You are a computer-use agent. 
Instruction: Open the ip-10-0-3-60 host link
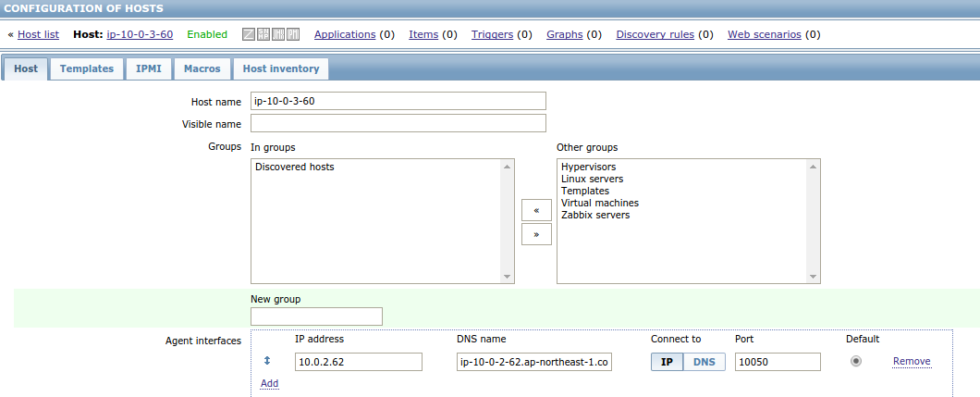(x=140, y=34)
